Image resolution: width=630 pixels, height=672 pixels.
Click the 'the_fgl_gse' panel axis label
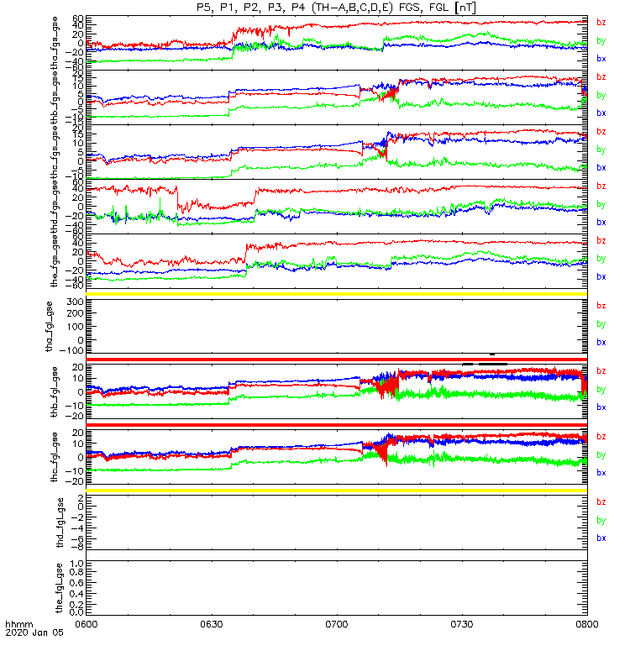[x=60, y=588]
